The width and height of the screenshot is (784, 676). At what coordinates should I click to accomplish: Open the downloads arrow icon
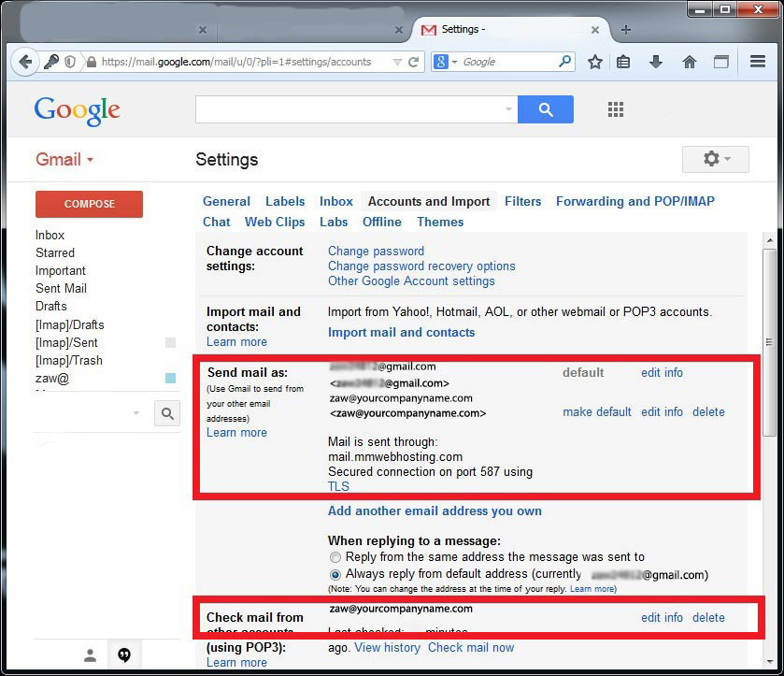click(x=655, y=62)
